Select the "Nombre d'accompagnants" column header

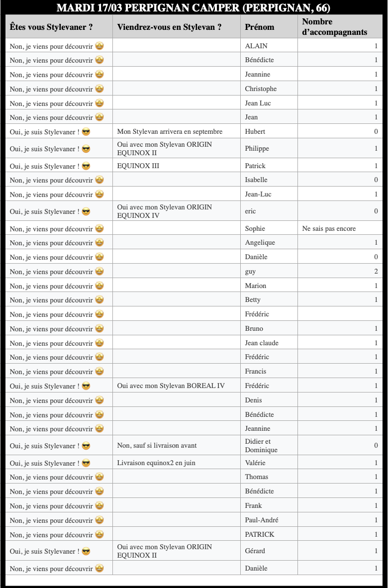coord(335,27)
